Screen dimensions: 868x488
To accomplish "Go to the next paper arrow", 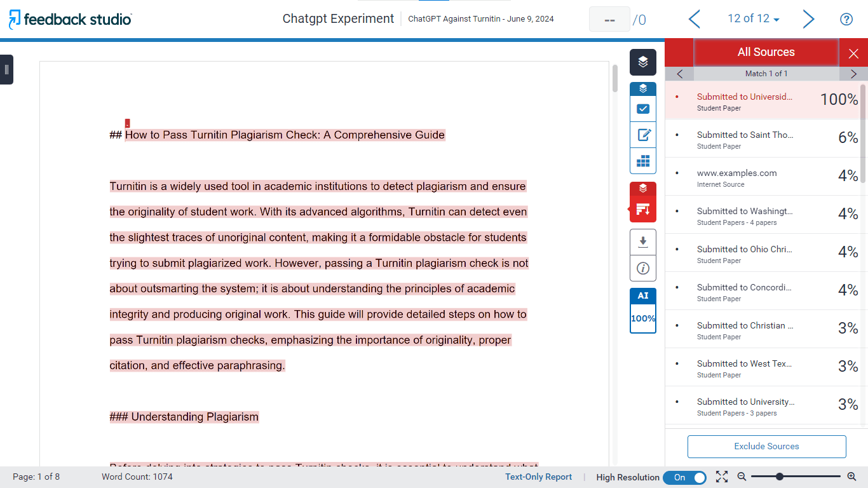I will pyautogui.click(x=808, y=19).
